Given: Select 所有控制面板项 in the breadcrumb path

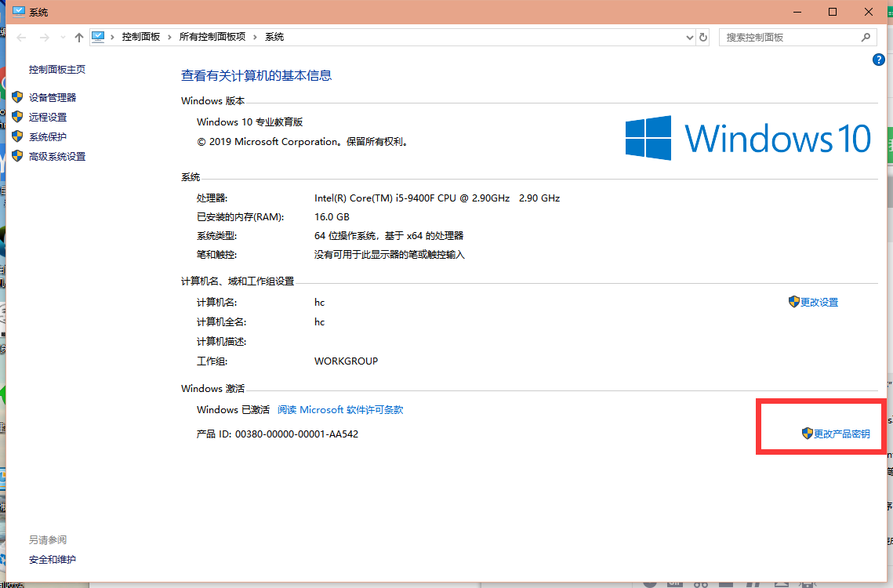Looking at the screenshot, I should click(213, 36).
